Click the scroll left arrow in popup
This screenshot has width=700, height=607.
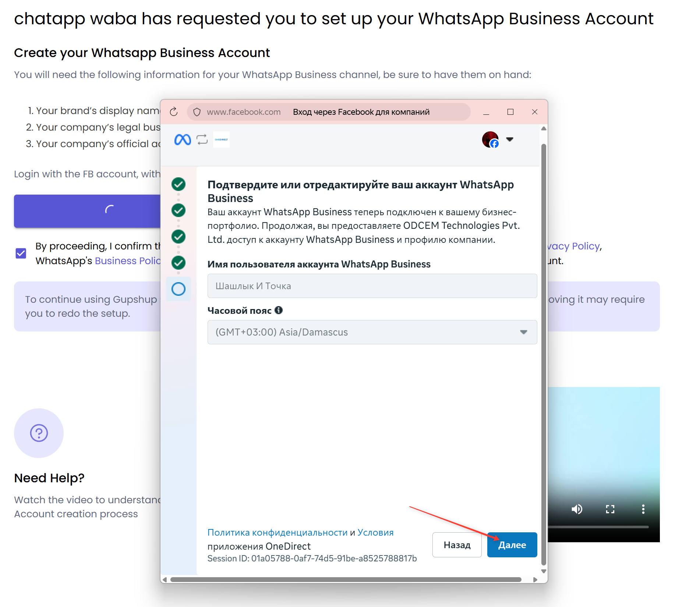tap(165, 580)
